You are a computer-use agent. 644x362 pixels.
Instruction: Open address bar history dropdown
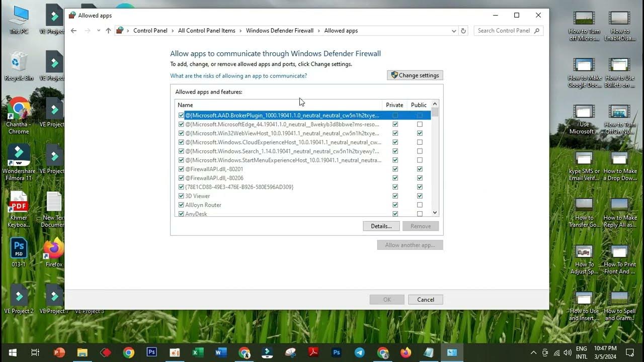click(x=454, y=31)
